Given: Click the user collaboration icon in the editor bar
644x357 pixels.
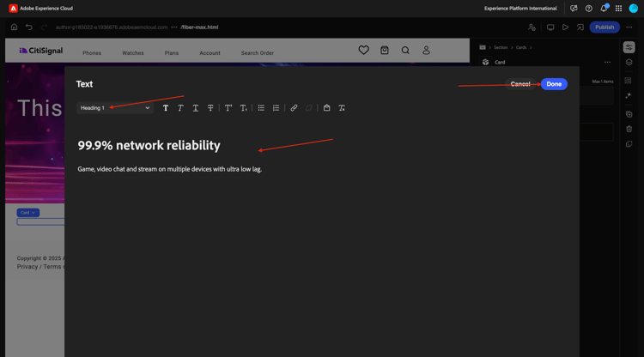Looking at the screenshot, I should tap(532, 27).
